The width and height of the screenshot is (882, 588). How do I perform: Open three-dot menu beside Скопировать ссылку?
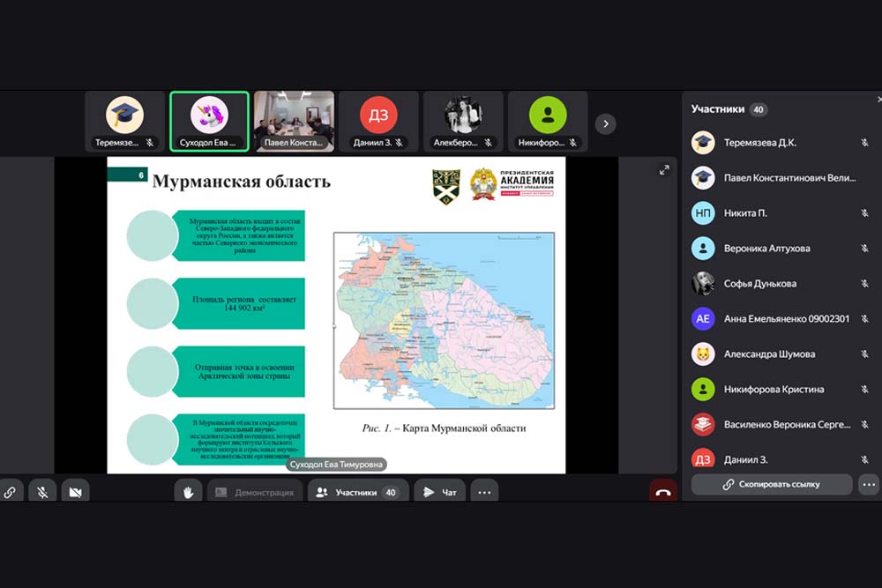tap(869, 484)
